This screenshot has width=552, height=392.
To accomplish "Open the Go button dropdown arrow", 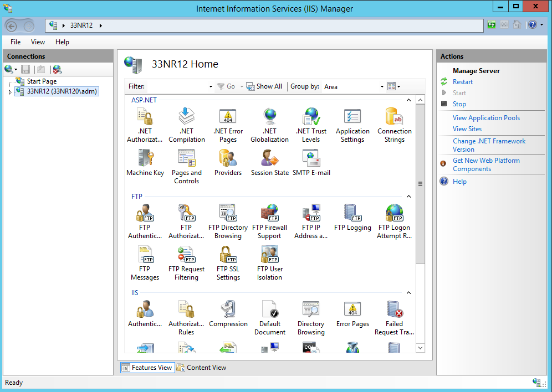I will click(242, 86).
